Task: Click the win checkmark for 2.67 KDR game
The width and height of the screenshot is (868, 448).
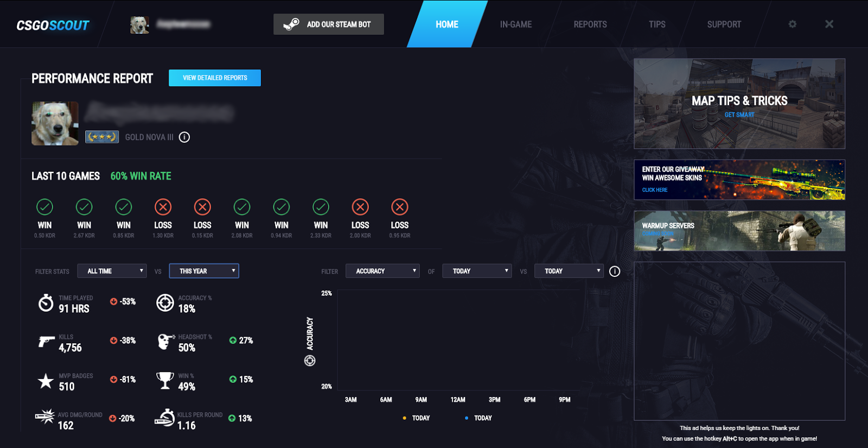Action: pos(84,207)
